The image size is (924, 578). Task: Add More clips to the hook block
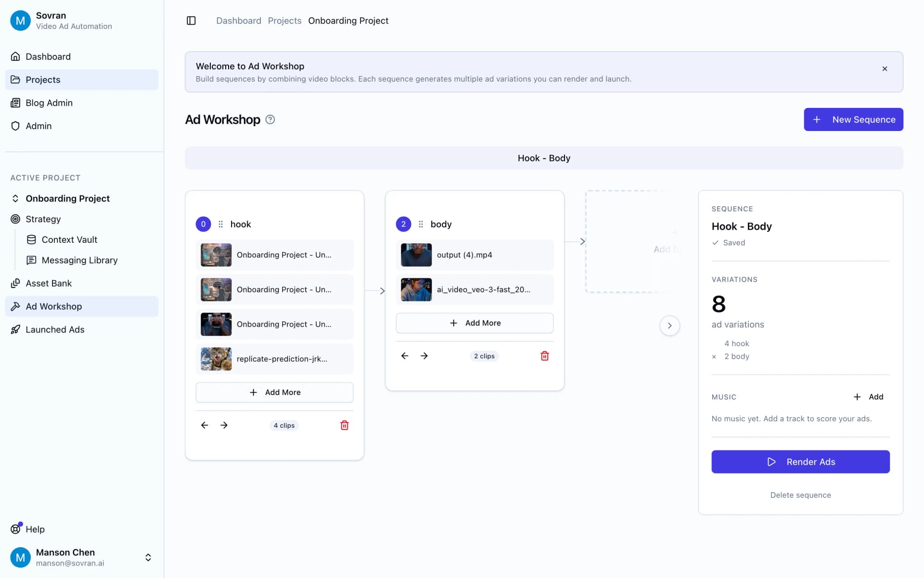[x=274, y=392]
